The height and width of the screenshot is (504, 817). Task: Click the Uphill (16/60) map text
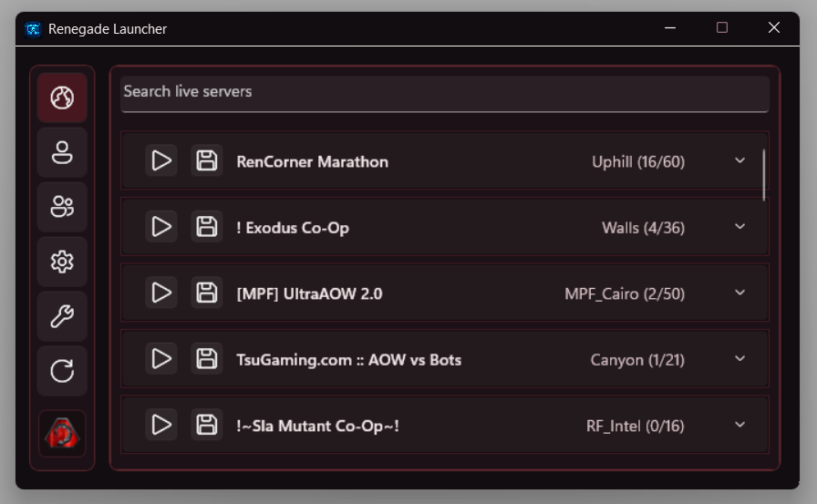pos(638,162)
